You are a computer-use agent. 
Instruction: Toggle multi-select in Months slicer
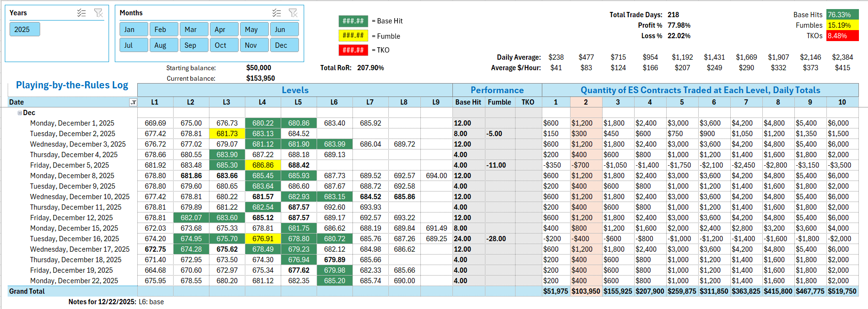click(x=276, y=13)
